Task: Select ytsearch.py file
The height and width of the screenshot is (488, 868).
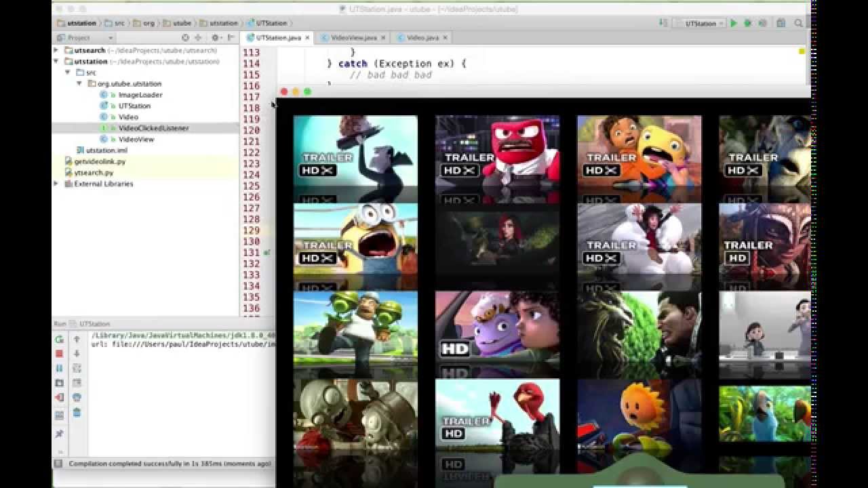Action: tap(94, 173)
